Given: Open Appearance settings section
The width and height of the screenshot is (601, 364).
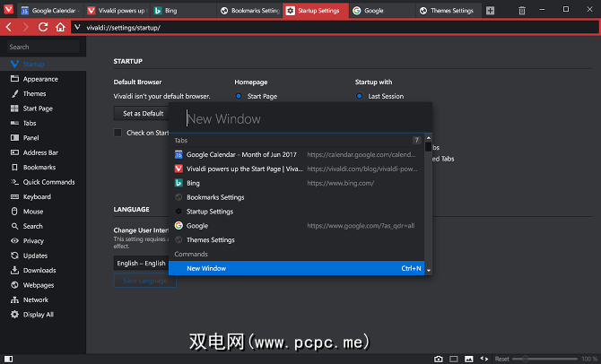Looking at the screenshot, I should coord(43,79).
